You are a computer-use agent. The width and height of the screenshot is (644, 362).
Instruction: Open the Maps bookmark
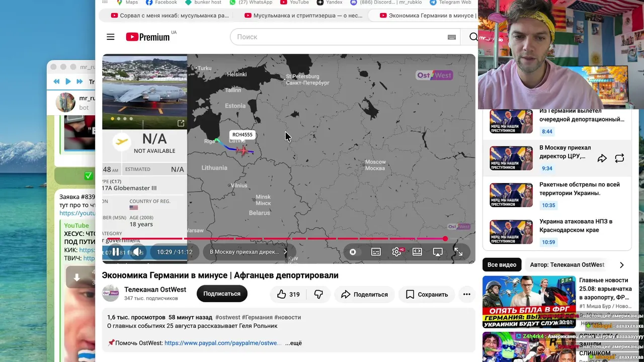click(x=126, y=3)
